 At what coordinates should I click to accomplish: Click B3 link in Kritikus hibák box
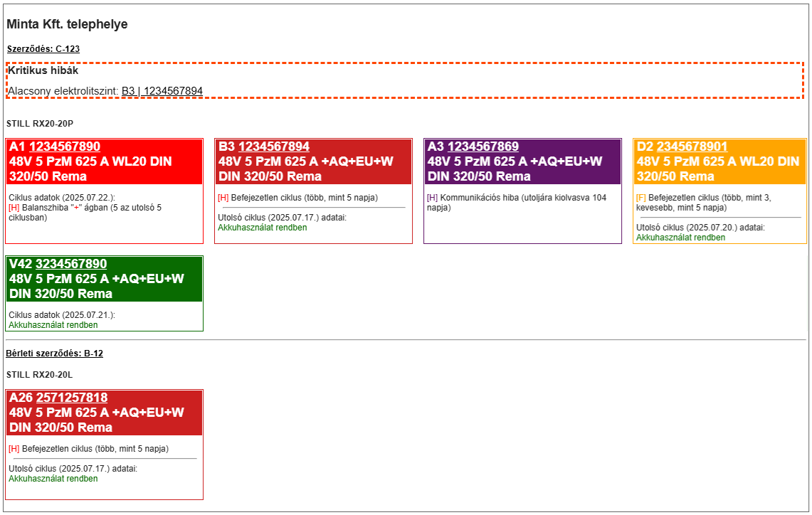click(x=162, y=91)
